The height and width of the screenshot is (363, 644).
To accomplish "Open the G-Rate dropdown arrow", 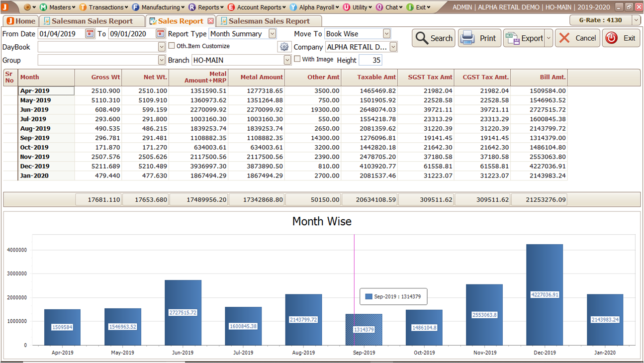I will 636,20.
